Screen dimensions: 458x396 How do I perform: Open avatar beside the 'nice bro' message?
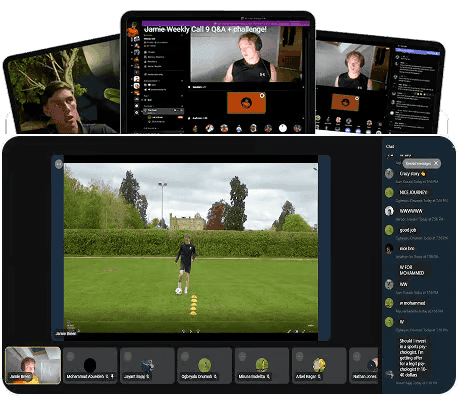(389, 248)
